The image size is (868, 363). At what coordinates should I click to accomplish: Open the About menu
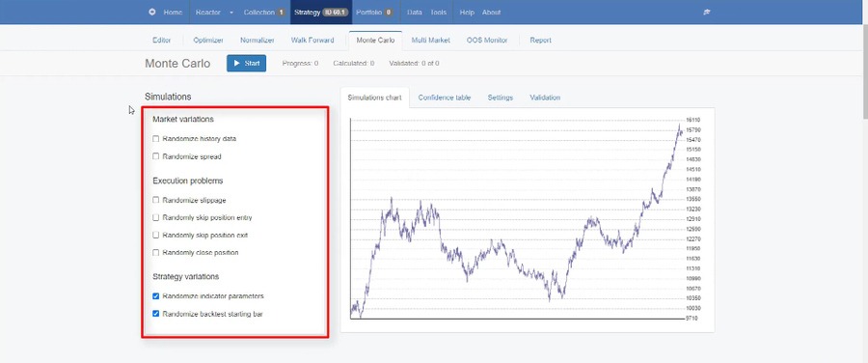click(491, 13)
